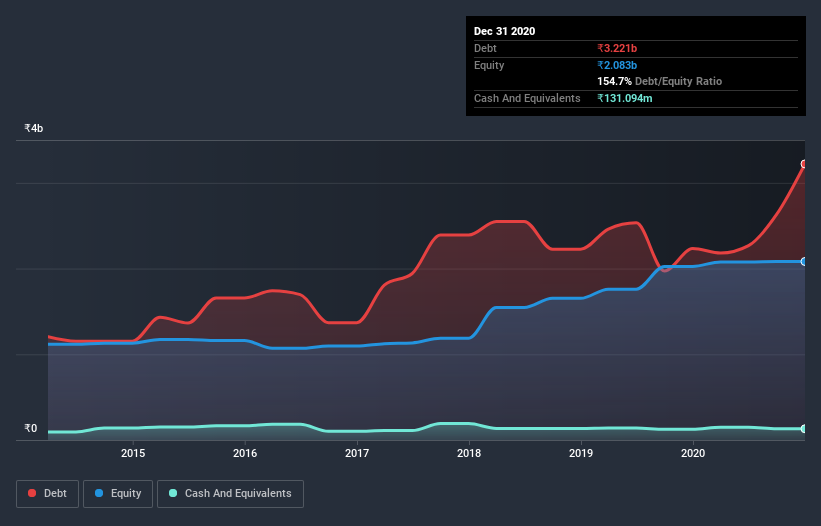Image resolution: width=821 pixels, height=526 pixels.
Task: Select the blue Equity endpoint marker
Action: click(804, 261)
